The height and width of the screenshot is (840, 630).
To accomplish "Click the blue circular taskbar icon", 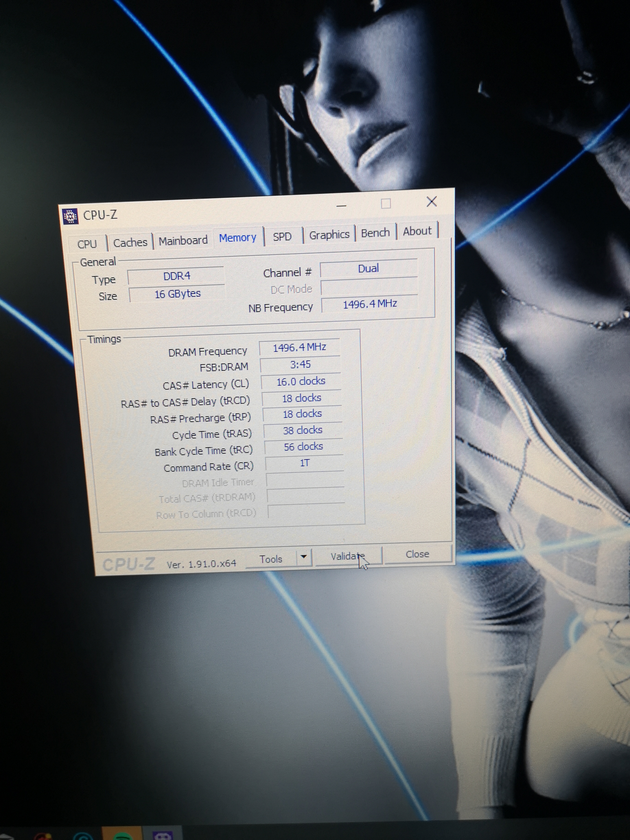I will pos(83,837).
